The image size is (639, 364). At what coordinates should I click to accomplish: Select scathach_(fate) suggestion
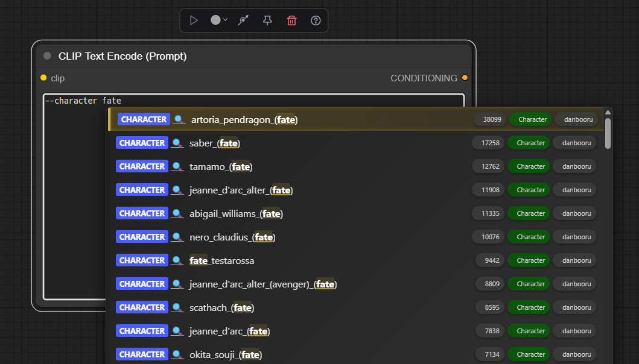(x=355, y=307)
